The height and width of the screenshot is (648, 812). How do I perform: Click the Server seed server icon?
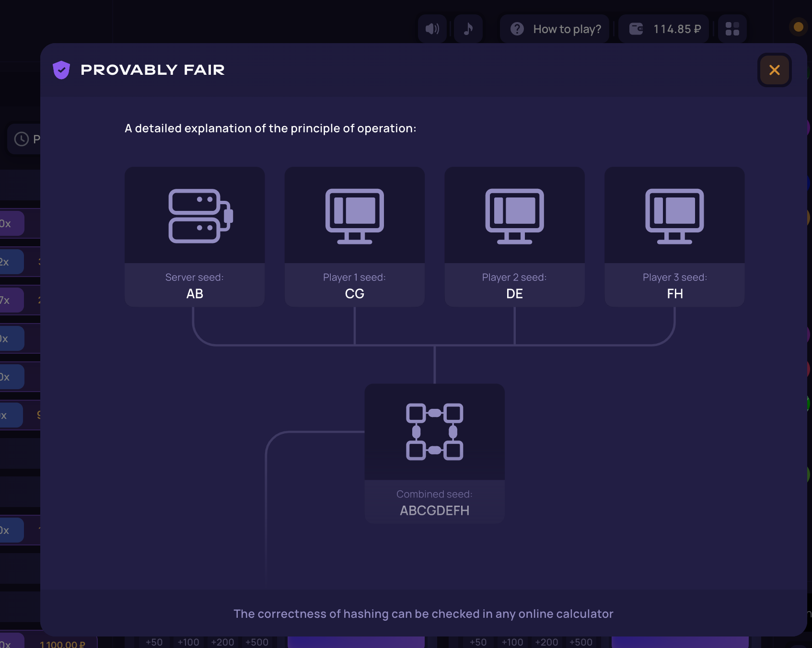pyautogui.click(x=200, y=216)
